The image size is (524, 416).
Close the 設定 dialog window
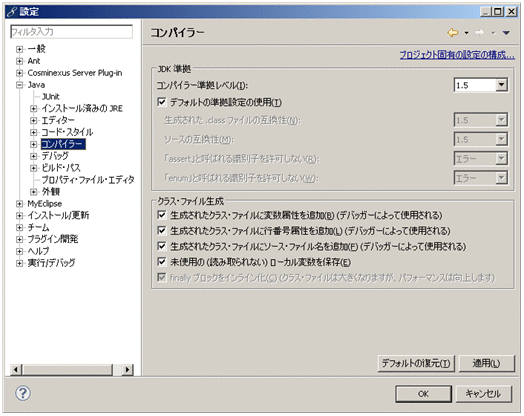point(511,12)
